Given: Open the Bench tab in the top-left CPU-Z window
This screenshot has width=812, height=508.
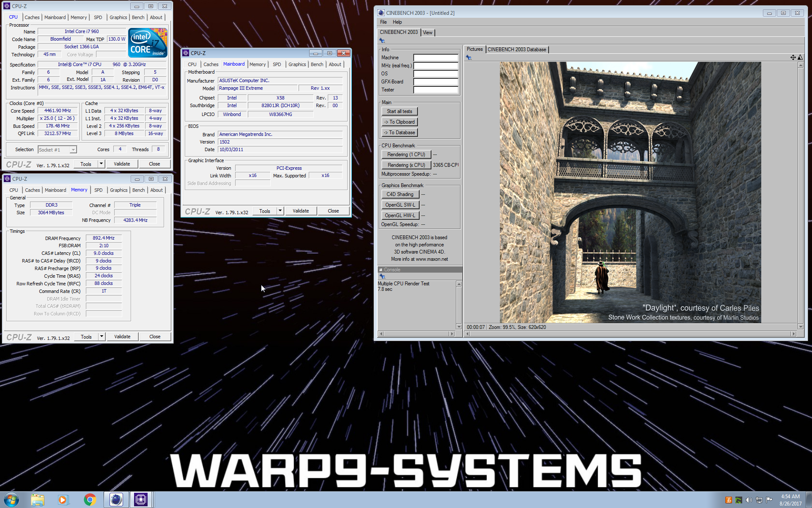Looking at the screenshot, I should (x=138, y=17).
